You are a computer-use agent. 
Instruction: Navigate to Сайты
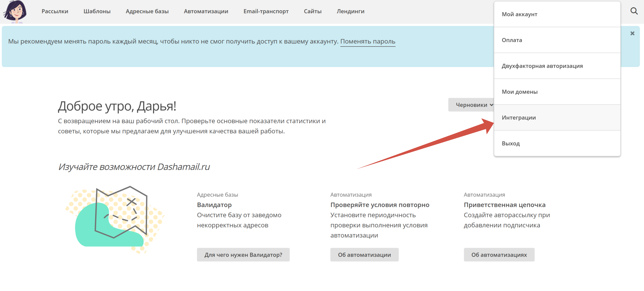(x=312, y=11)
